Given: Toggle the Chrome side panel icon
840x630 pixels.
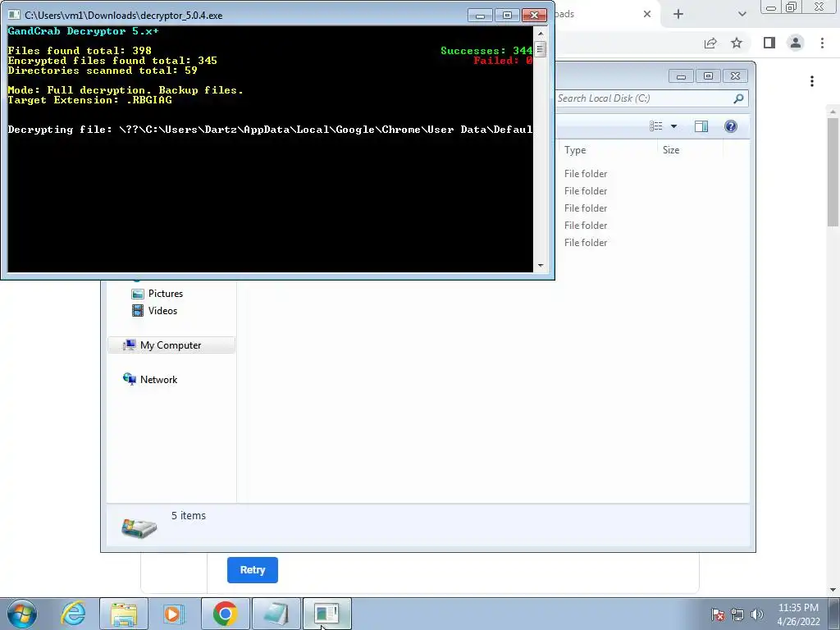Looking at the screenshot, I should coord(769,43).
